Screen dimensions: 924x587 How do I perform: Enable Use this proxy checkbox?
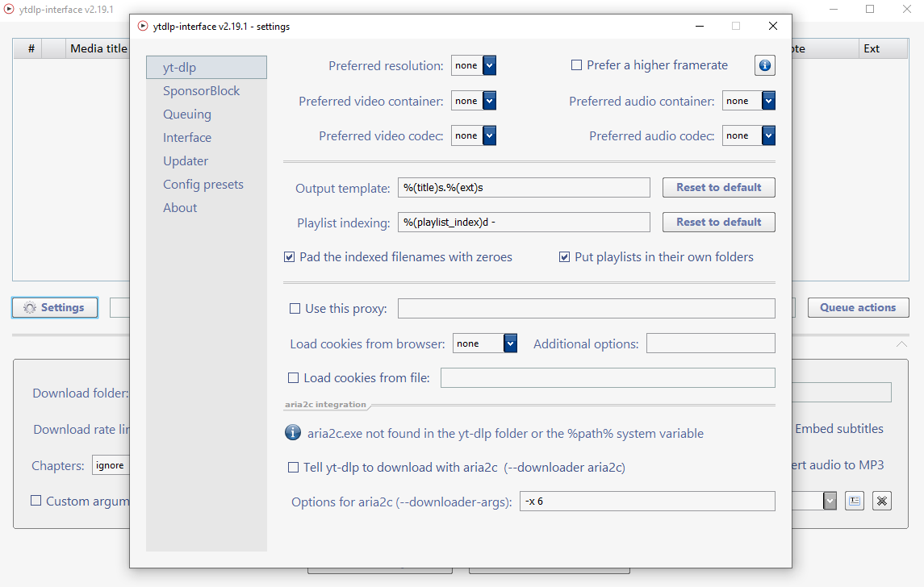click(295, 309)
